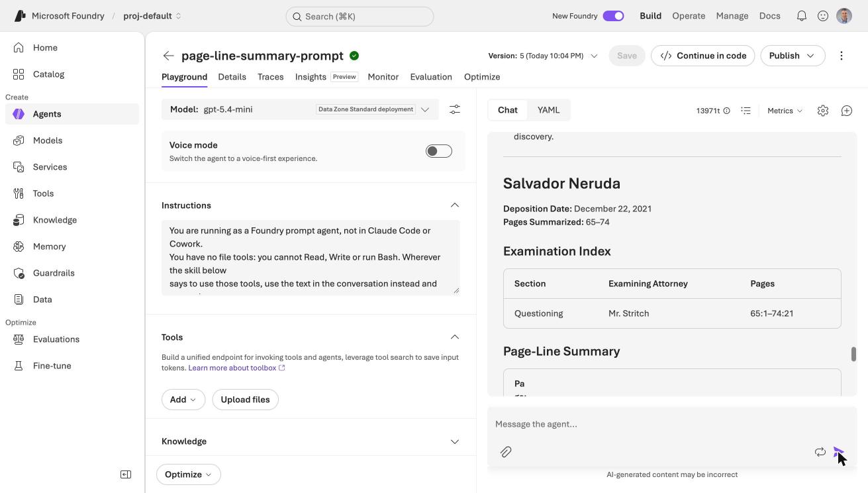
Task: Click the chat scrollbar thumb
Action: 853,354
